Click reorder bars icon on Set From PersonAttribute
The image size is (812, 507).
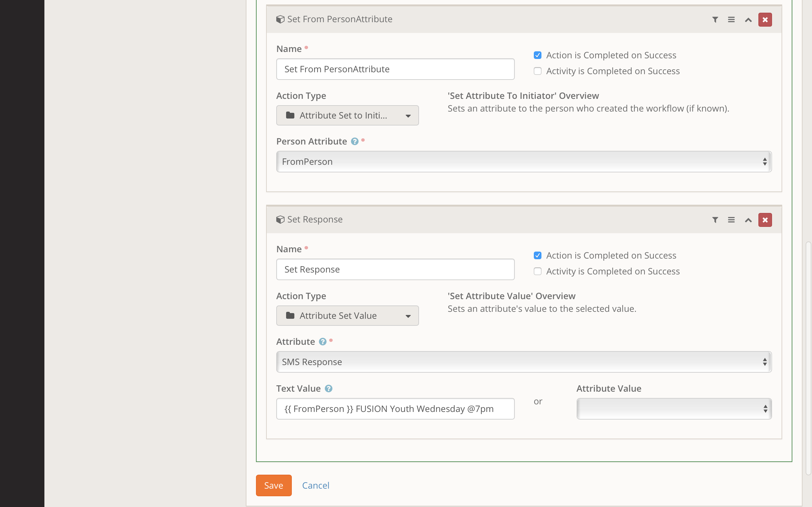731,19
